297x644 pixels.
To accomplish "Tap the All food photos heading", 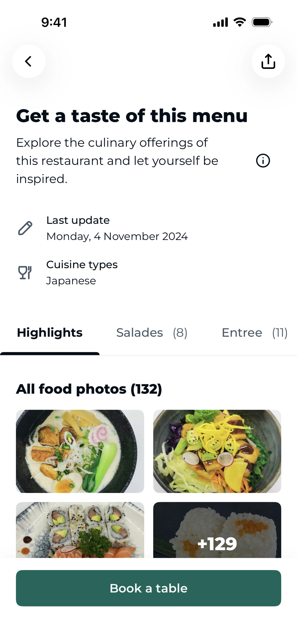I will click(89, 389).
